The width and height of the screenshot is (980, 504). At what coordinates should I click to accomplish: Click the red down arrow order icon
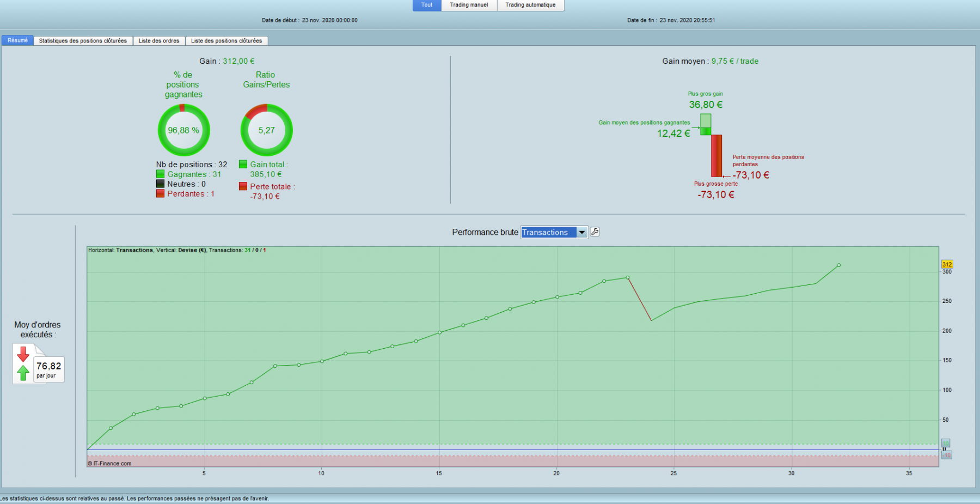(23, 354)
